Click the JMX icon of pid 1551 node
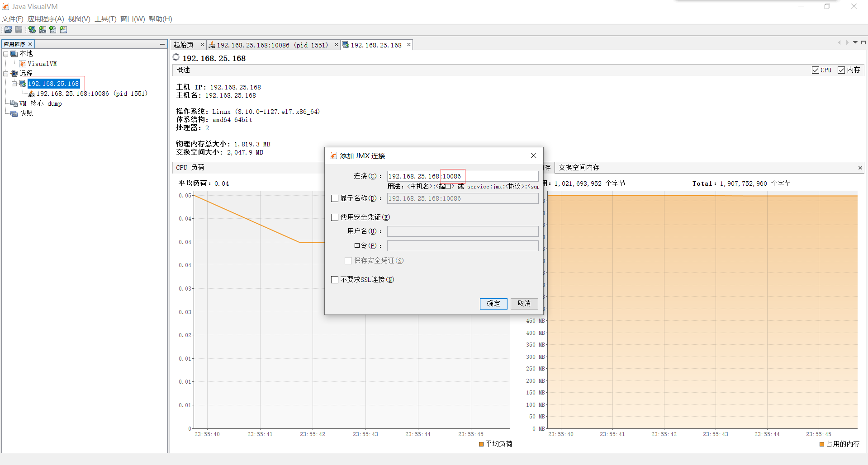The width and height of the screenshot is (868, 465). click(31, 94)
